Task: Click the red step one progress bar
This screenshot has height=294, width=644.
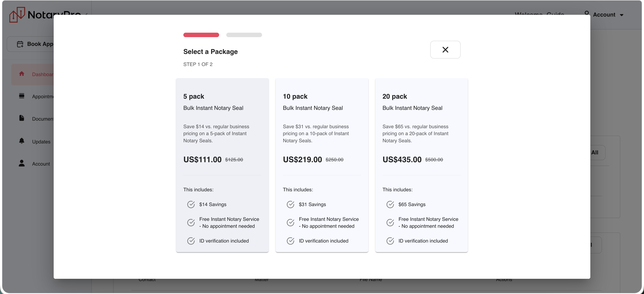Action: 201,35
